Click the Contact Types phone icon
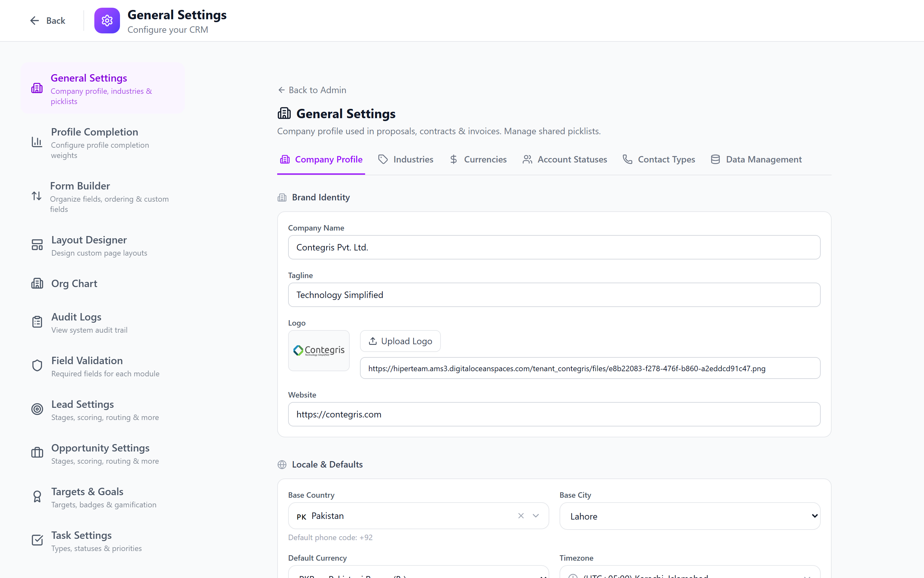 [x=628, y=159]
